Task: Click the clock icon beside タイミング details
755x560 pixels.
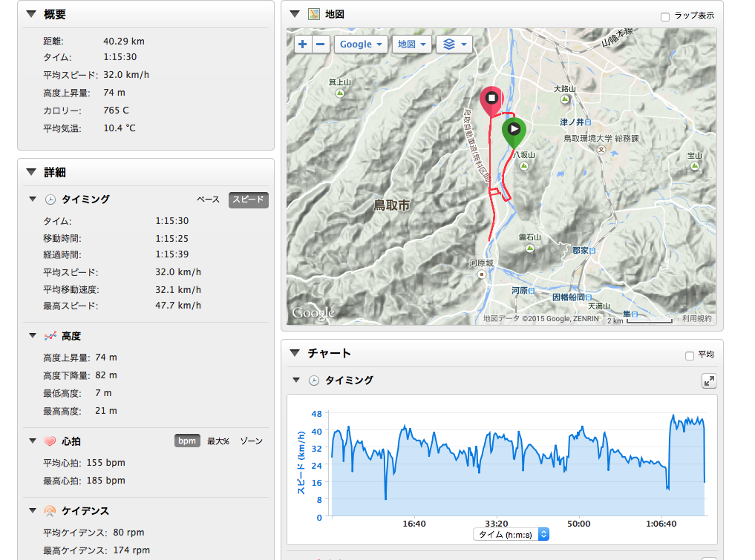Action: 50,200
